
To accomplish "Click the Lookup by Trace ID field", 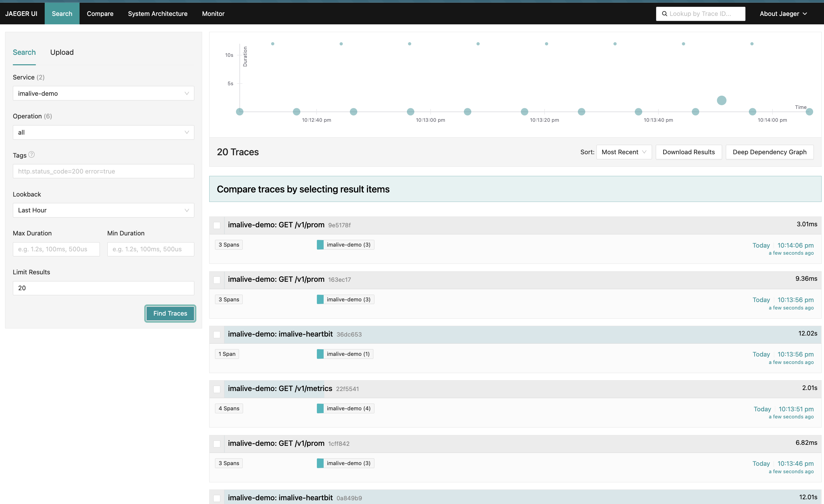I will tap(701, 14).
